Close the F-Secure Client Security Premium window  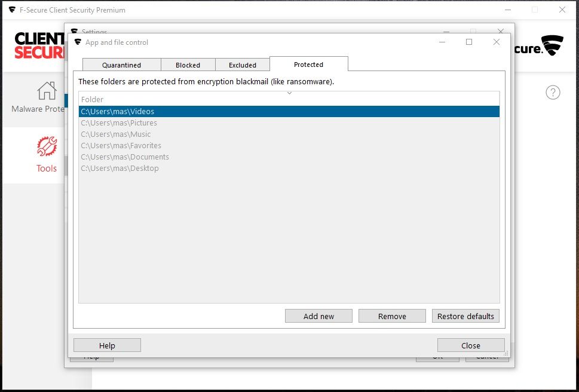(562, 10)
